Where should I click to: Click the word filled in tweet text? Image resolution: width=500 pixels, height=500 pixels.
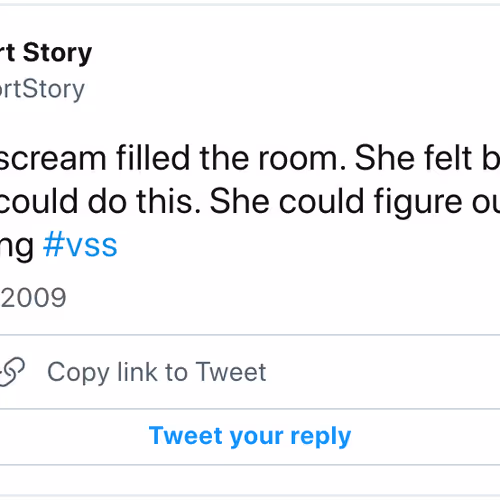click(x=153, y=158)
